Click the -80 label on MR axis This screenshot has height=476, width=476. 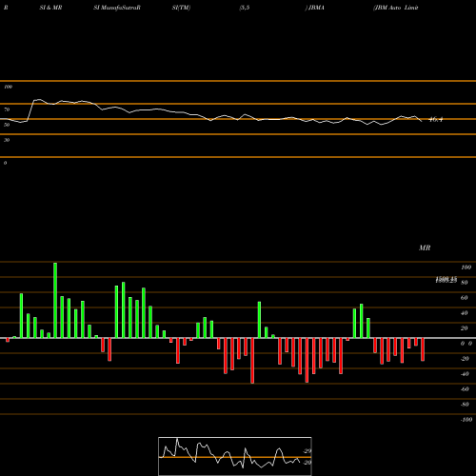[x=465, y=405]
